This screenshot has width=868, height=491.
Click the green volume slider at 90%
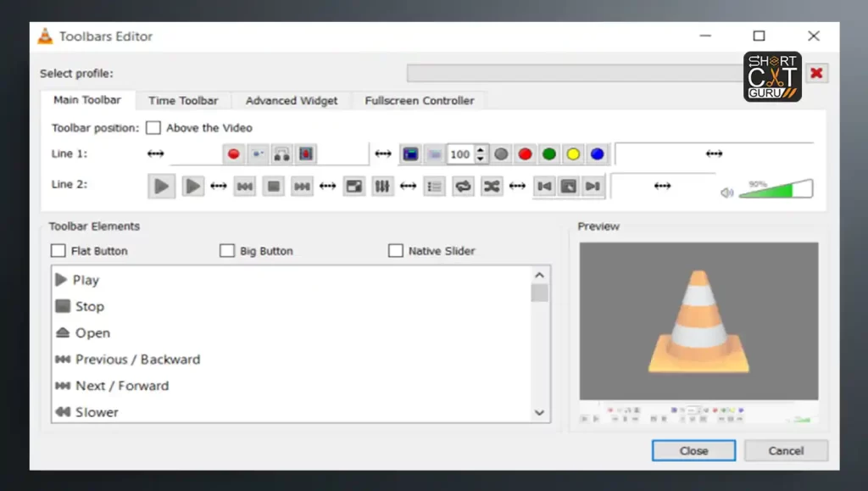[776, 189]
